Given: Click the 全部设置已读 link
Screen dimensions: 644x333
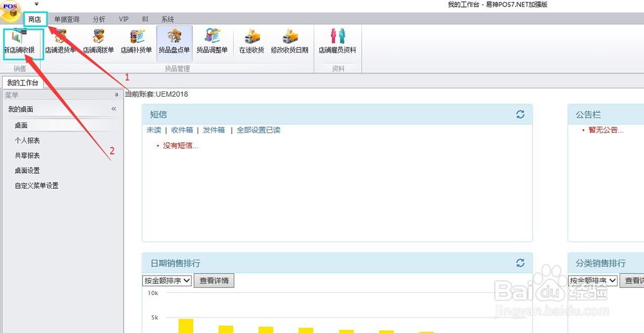Looking at the screenshot, I should click(x=259, y=129).
